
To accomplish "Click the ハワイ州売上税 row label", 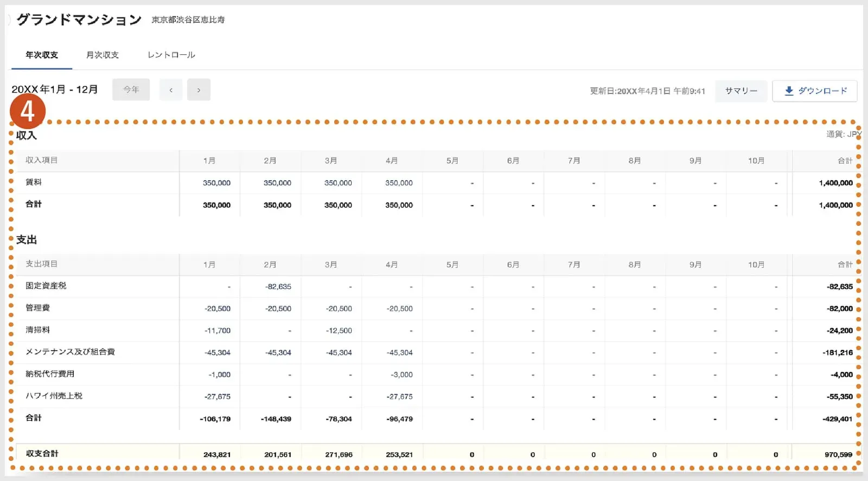I will (54, 396).
